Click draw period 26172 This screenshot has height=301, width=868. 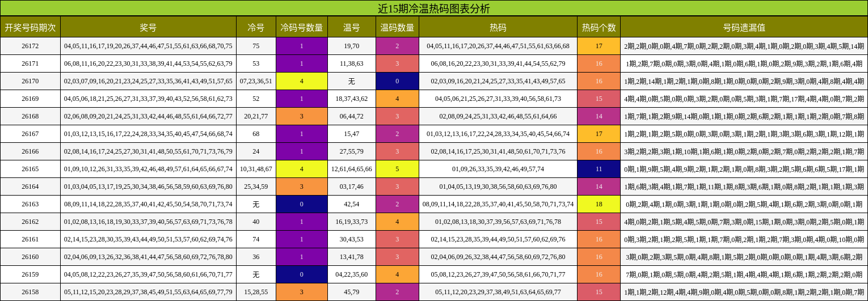click(x=30, y=46)
